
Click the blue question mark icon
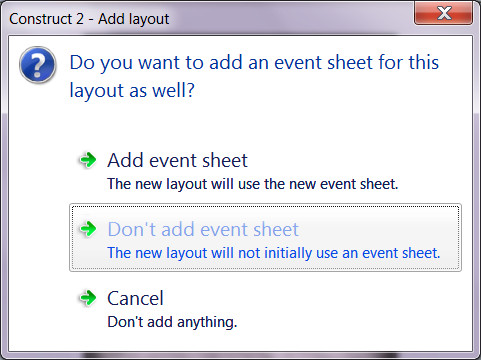pos(37,65)
